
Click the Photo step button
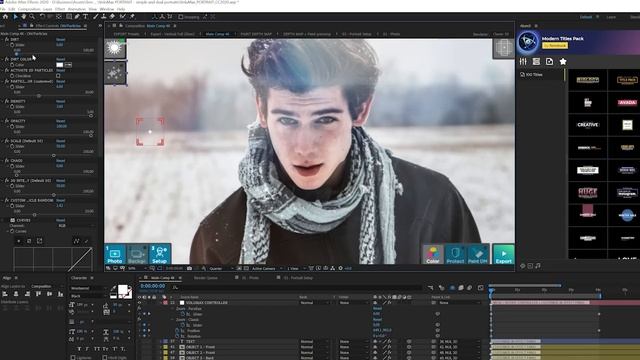115,254
